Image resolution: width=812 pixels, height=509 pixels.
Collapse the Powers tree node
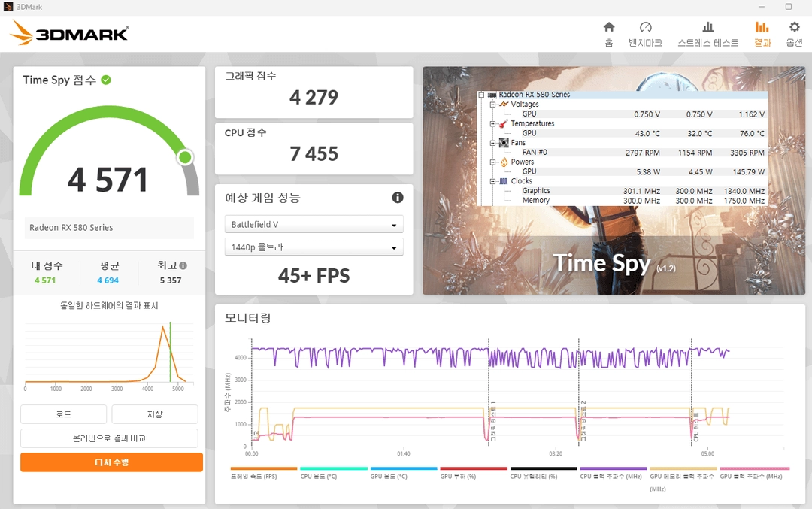point(492,162)
